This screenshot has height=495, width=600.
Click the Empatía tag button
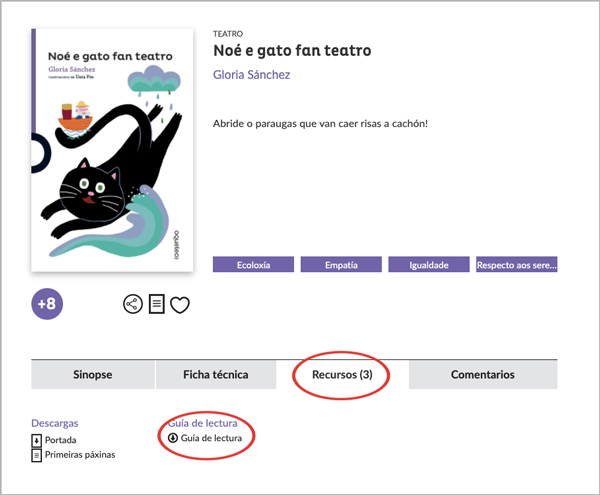point(341,265)
